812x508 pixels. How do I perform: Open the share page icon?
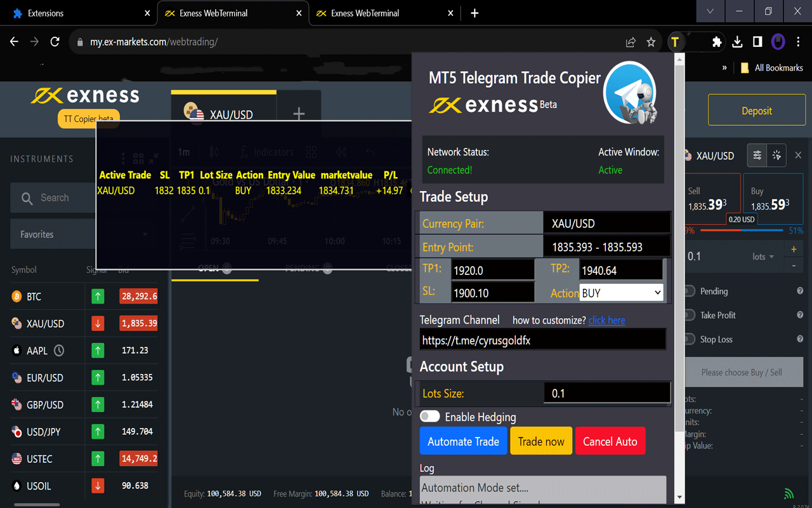631,42
